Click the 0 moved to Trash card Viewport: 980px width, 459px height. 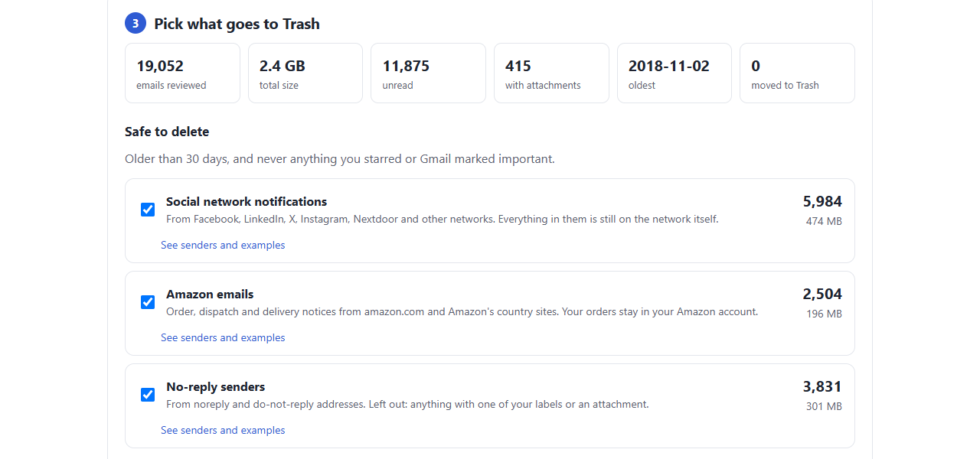(x=797, y=73)
